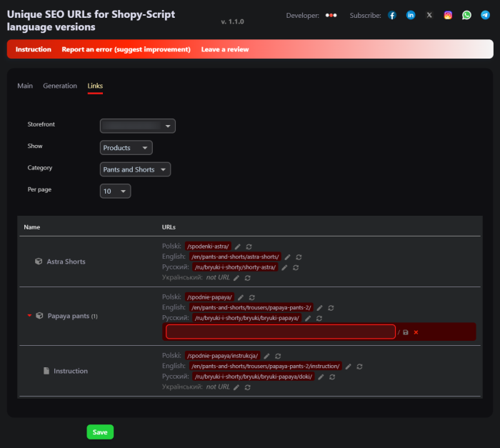This screenshot has height=448, width=500.
Task: Click the developer logo dots
Action: [331, 15]
